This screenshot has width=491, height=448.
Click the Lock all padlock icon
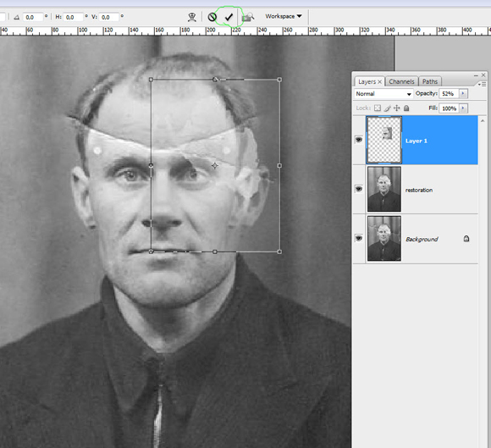[406, 108]
